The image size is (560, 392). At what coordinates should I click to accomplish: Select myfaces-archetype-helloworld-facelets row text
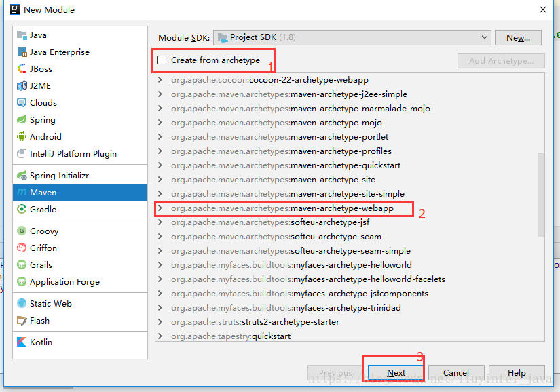pos(308,279)
